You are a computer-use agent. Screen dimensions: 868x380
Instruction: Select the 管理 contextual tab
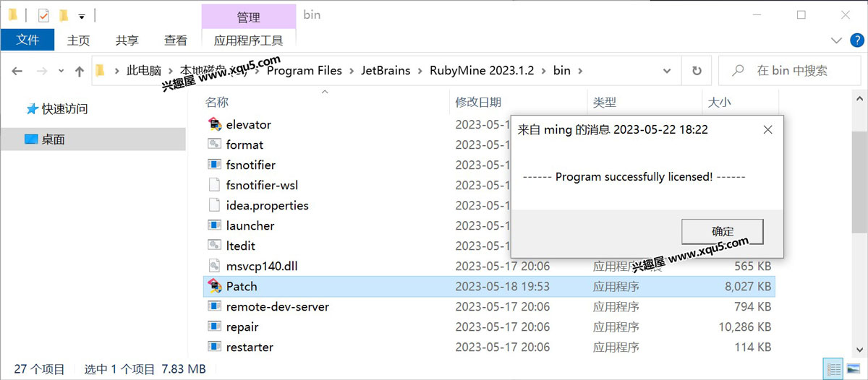[249, 17]
